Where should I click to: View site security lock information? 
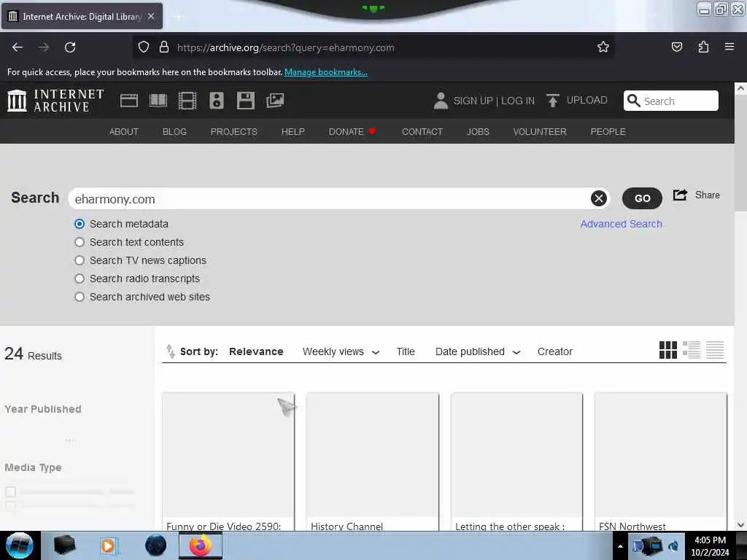164,47
